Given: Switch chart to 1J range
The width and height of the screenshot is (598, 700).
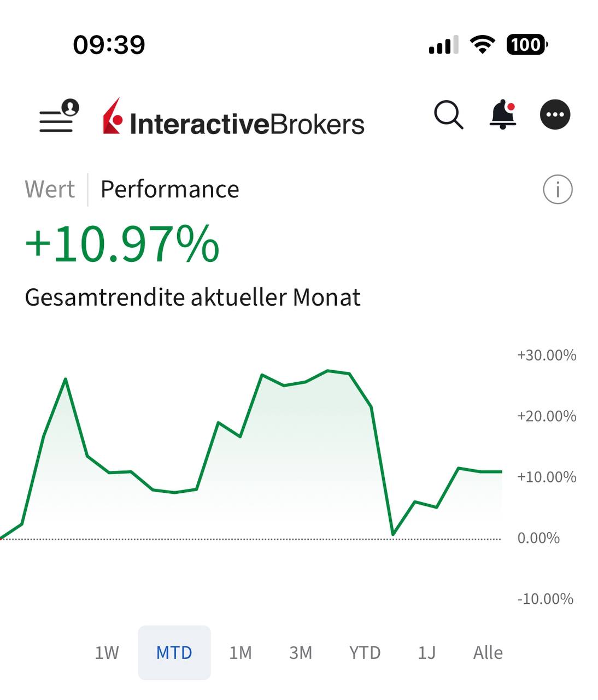Looking at the screenshot, I should pyautogui.click(x=426, y=652).
